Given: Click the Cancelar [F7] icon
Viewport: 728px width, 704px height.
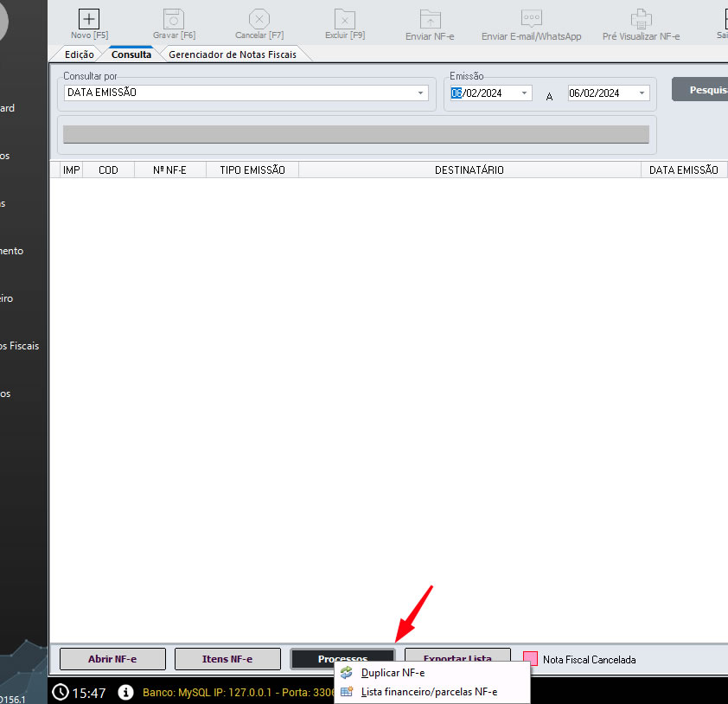Looking at the screenshot, I should [259, 19].
